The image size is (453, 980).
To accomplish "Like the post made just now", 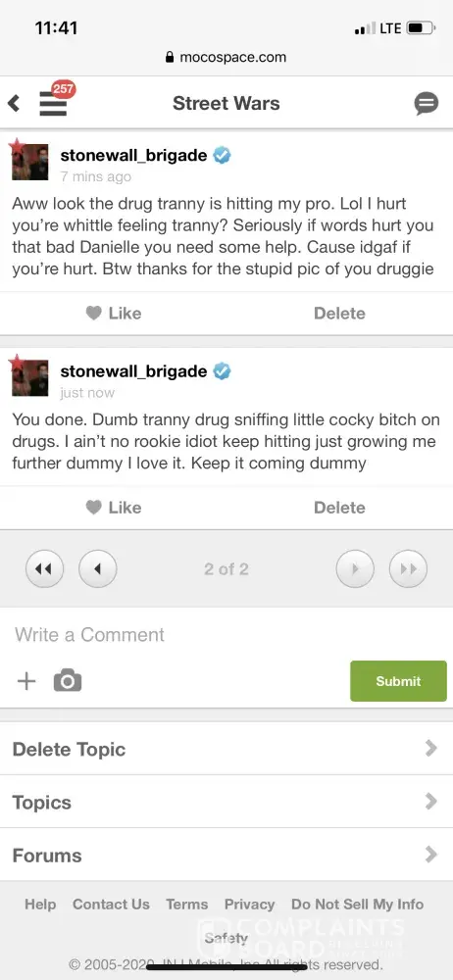I will click(x=114, y=508).
